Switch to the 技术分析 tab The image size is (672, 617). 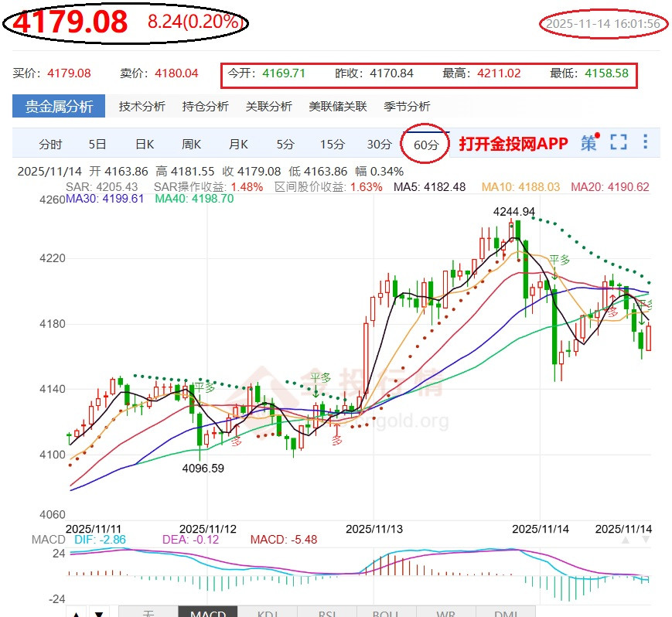(x=142, y=107)
